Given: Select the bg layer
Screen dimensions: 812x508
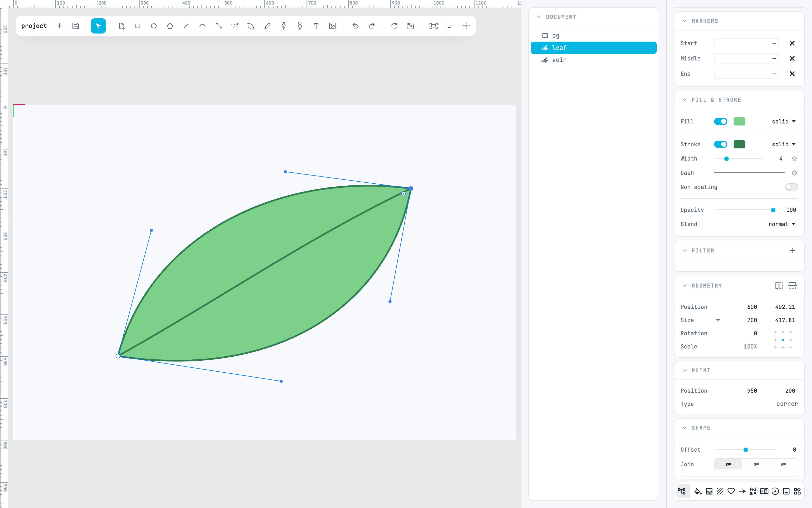Looking at the screenshot, I should coord(594,35).
